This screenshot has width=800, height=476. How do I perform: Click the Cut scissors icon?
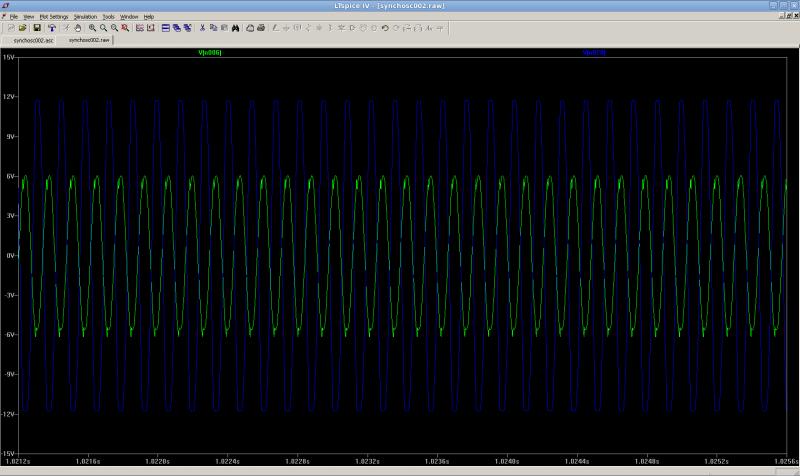201,28
